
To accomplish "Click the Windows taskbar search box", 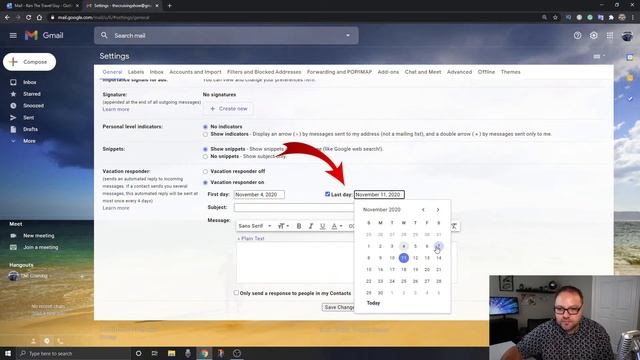I will coord(74,353).
